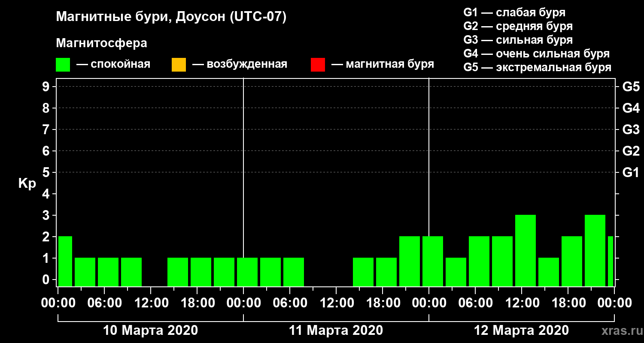Click the Kp axis value '9'
The height and width of the screenshot is (343, 644).
coord(47,87)
